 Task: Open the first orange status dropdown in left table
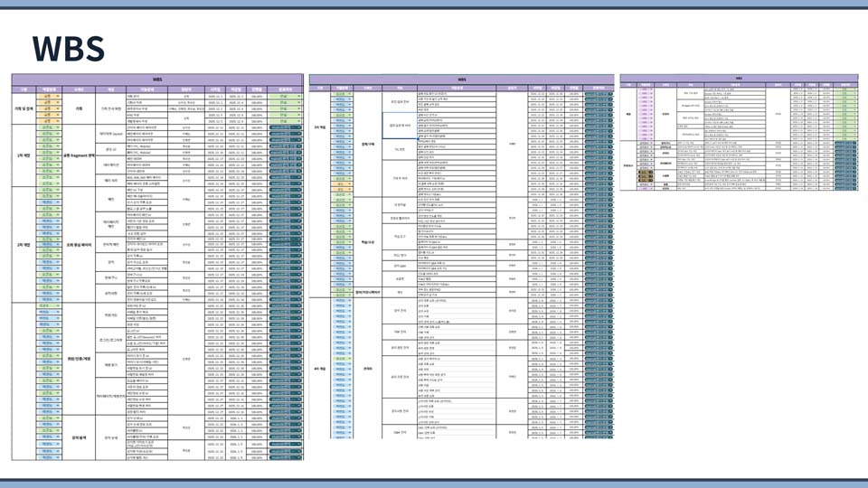[x=50, y=94]
